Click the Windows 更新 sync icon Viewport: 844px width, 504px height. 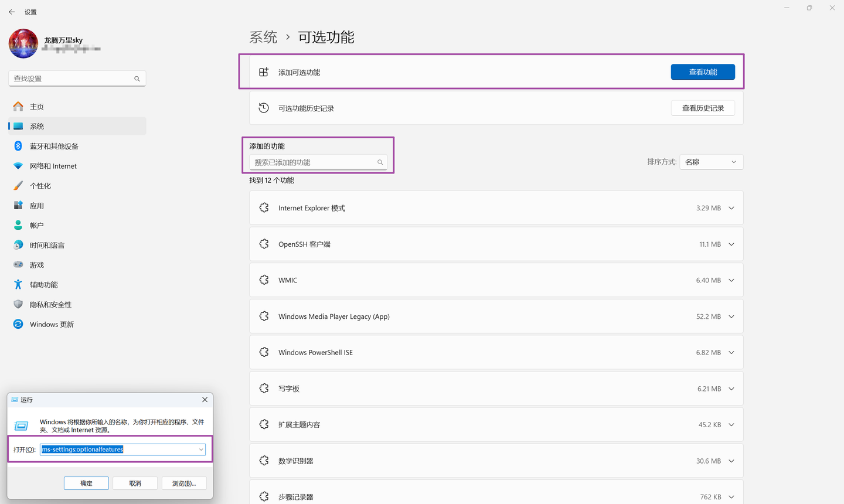pyautogui.click(x=18, y=324)
